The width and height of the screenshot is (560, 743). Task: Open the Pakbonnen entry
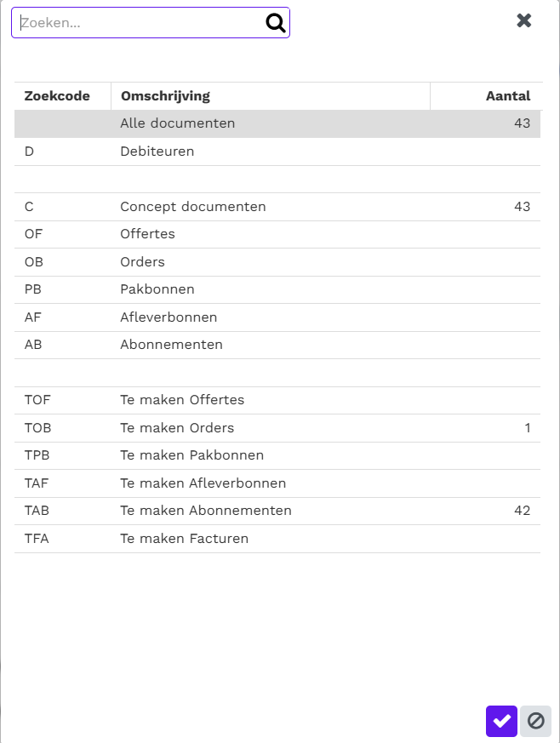click(x=277, y=289)
